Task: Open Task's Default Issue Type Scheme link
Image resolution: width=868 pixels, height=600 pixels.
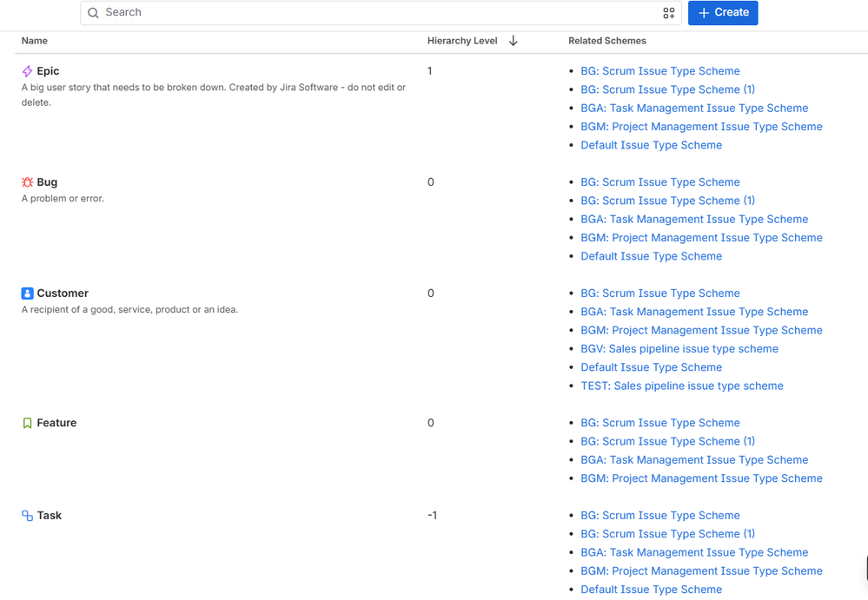Action: click(651, 590)
